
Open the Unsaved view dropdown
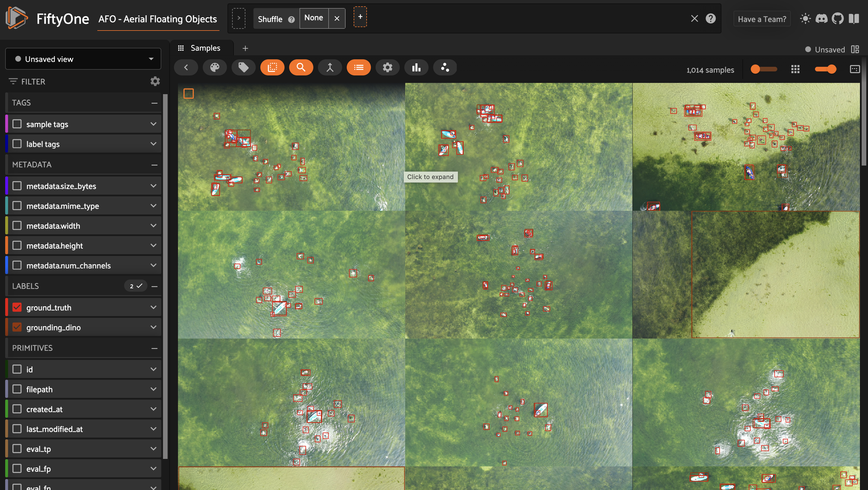pyautogui.click(x=83, y=59)
